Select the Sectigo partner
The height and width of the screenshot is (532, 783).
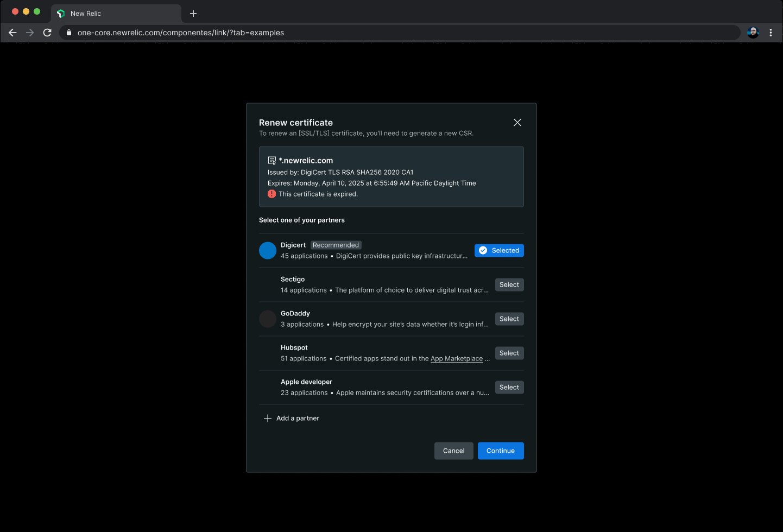[509, 284]
